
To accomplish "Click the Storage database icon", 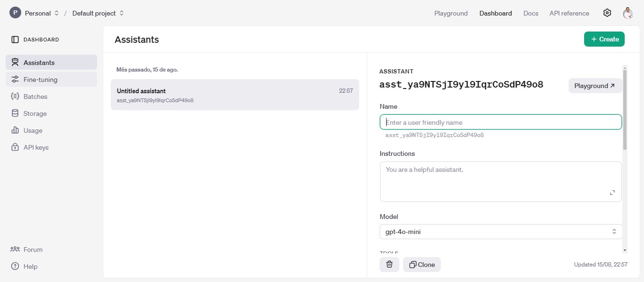I will pos(15,113).
